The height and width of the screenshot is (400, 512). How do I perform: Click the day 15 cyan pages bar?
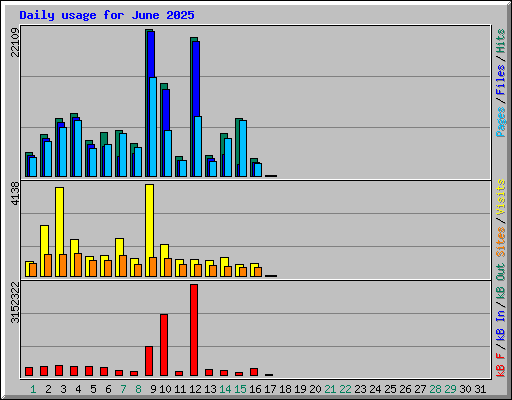pyautogui.click(x=243, y=148)
